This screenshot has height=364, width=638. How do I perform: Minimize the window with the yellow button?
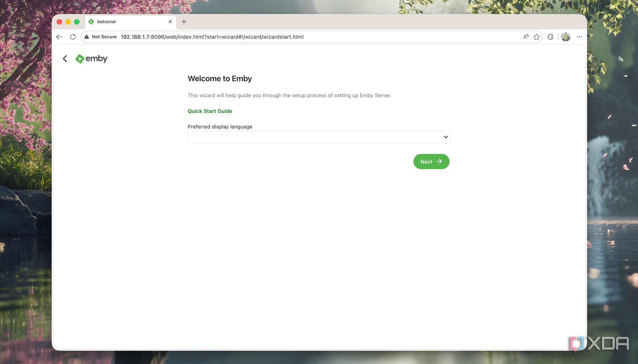68,22
